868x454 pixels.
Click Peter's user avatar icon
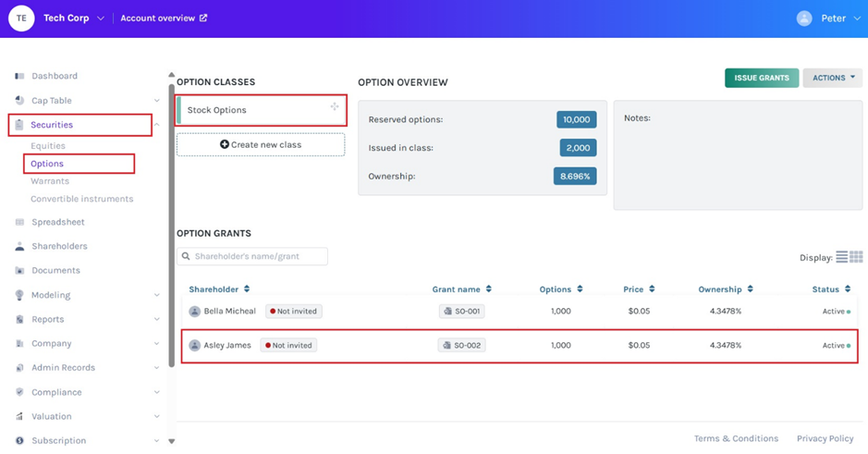click(804, 18)
